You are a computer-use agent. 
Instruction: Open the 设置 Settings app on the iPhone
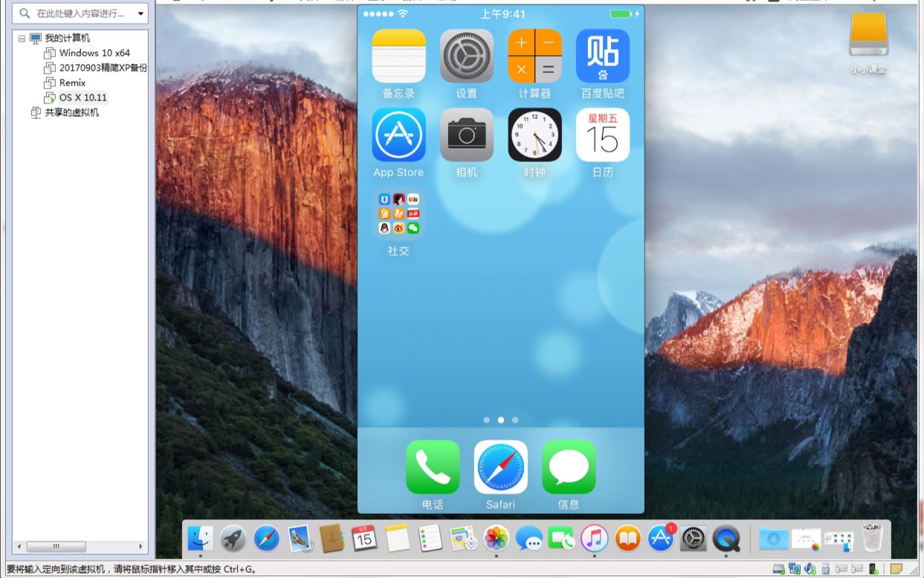coord(466,55)
